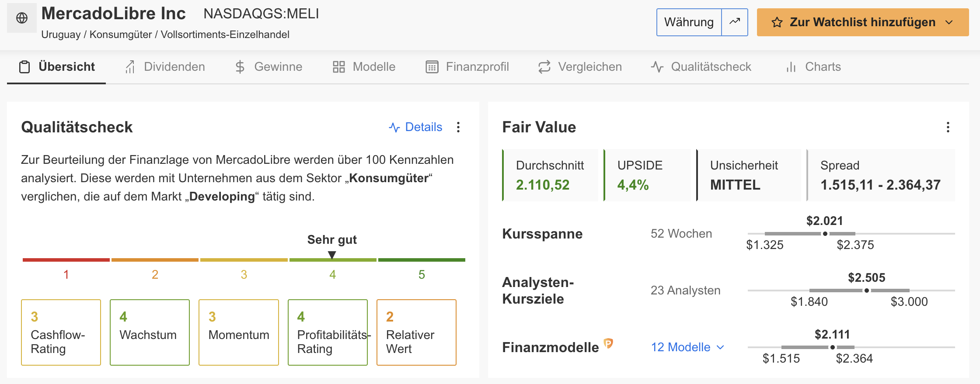Viewport: 980px width, 384px height.
Task: Click the Durchschnitt 2.110,52 card
Action: (x=550, y=175)
